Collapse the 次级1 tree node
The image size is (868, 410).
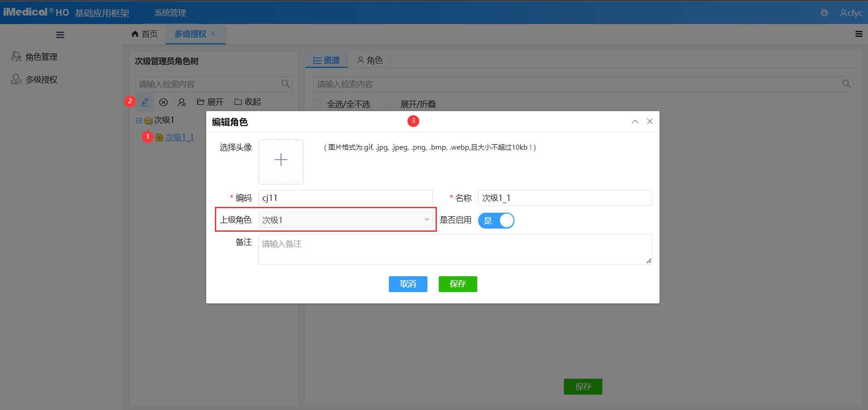[x=139, y=120]
